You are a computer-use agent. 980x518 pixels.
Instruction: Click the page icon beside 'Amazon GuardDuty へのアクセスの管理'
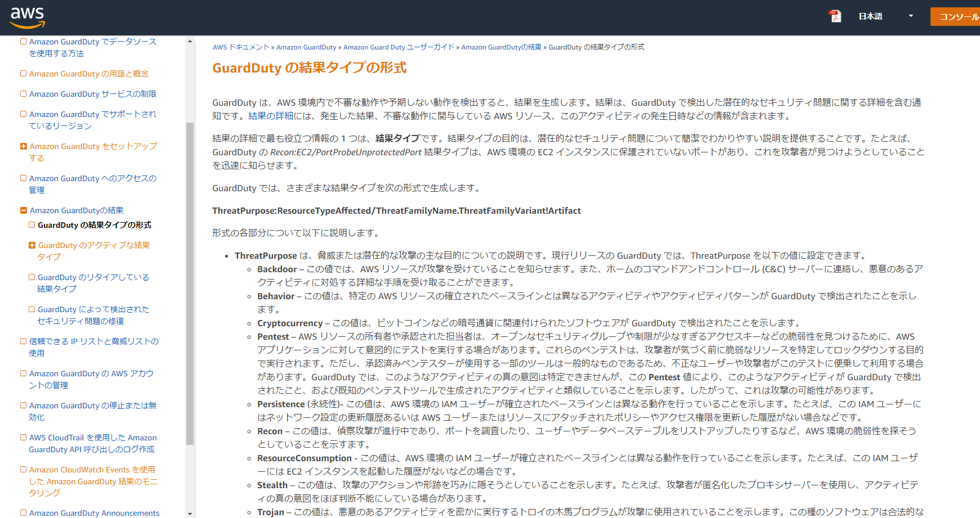click(24, 178)
